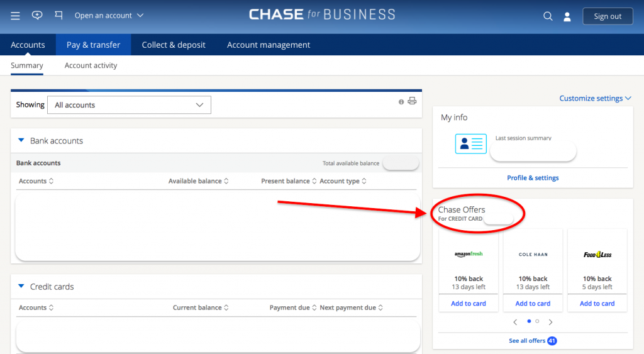Switch to the Accounts tab

(x=28, y=45)
